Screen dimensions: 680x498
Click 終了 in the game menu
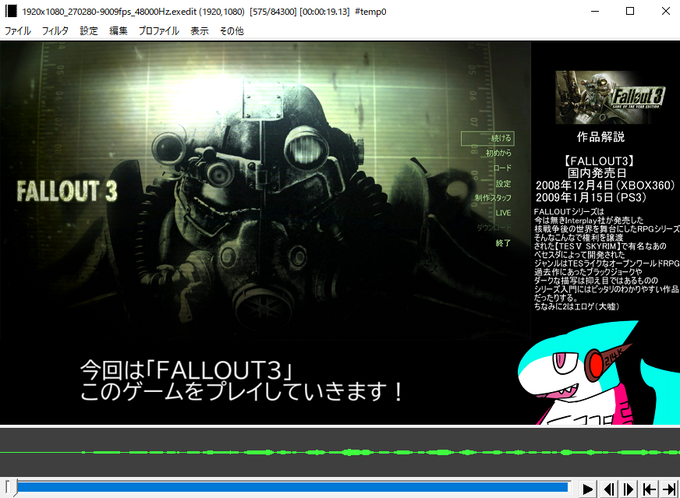point(503,243)
